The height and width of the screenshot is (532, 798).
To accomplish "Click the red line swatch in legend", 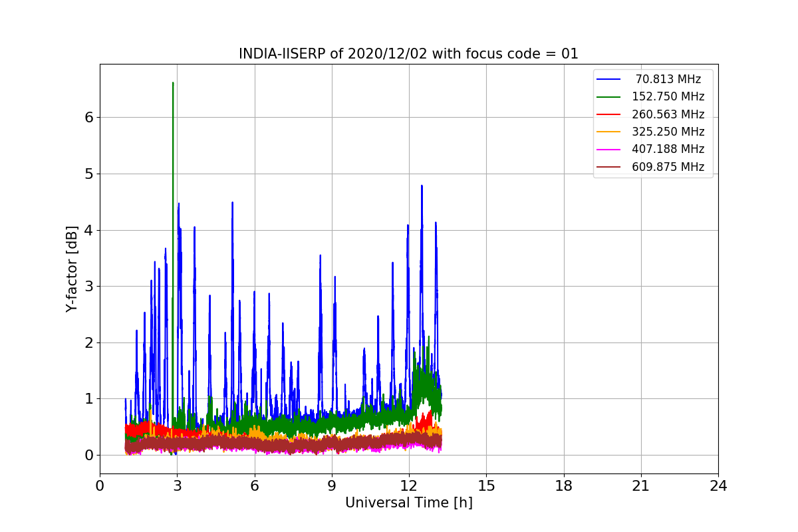I will (x=609, y=114).
